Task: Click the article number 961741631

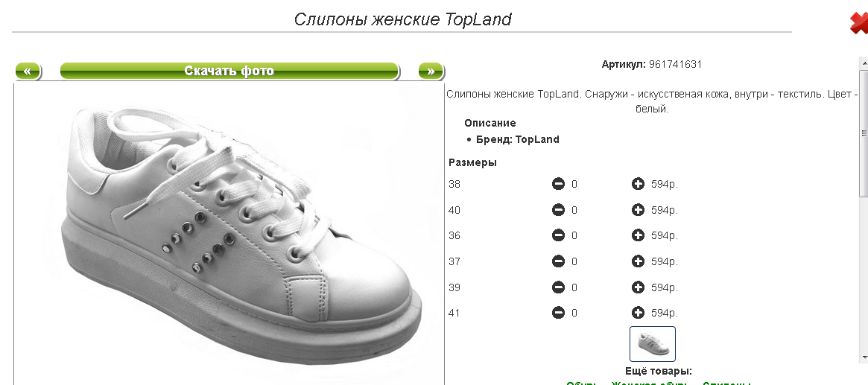Action: [675, 64]
